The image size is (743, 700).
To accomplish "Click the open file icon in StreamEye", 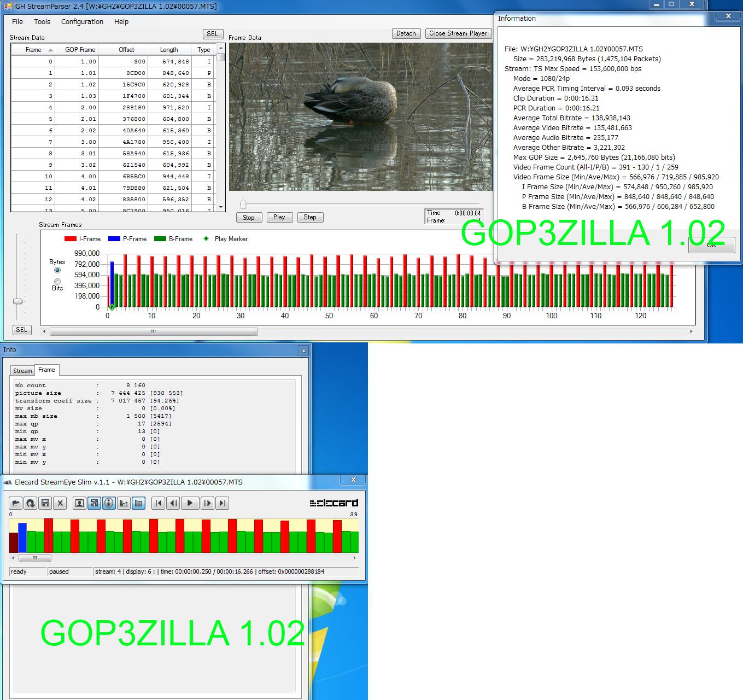I will 16,503.
